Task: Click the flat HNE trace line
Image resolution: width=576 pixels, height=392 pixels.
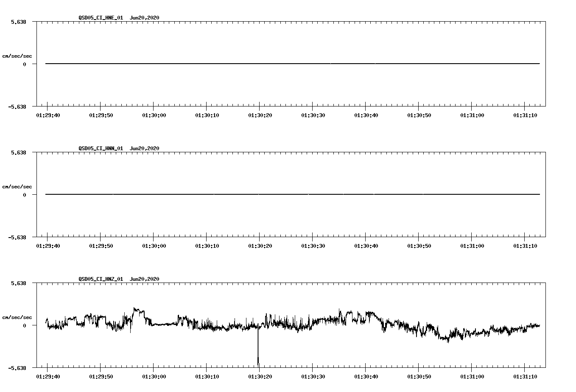Action: point(293,64)
